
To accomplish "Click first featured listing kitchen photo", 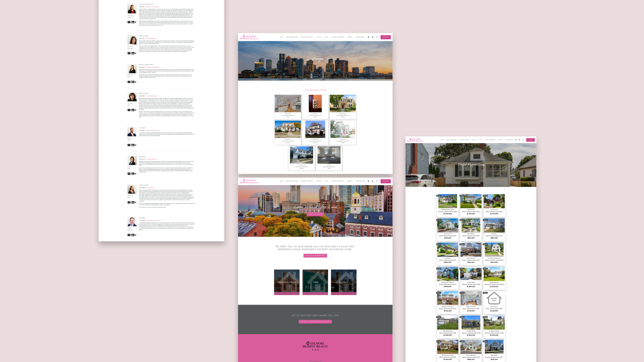I will [x=288, y=104].
